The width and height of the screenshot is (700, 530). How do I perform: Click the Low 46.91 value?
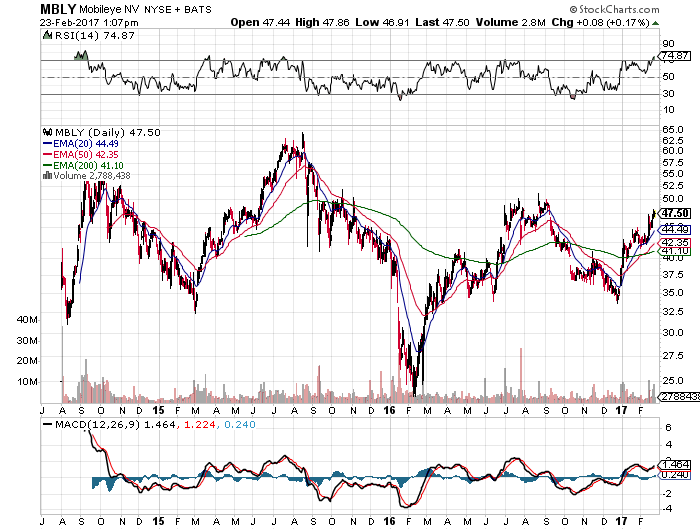point(382,22)
